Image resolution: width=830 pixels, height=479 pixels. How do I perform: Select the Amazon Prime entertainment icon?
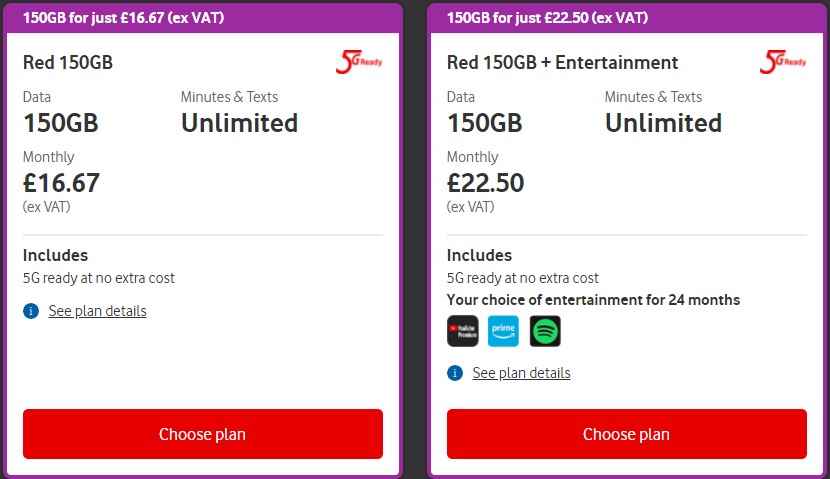tap(504, 331)
